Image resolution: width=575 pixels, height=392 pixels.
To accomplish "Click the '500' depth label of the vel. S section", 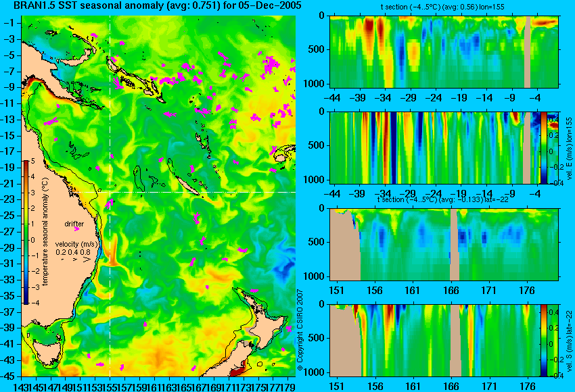I will pyautogui.click(x=317, y=338).
